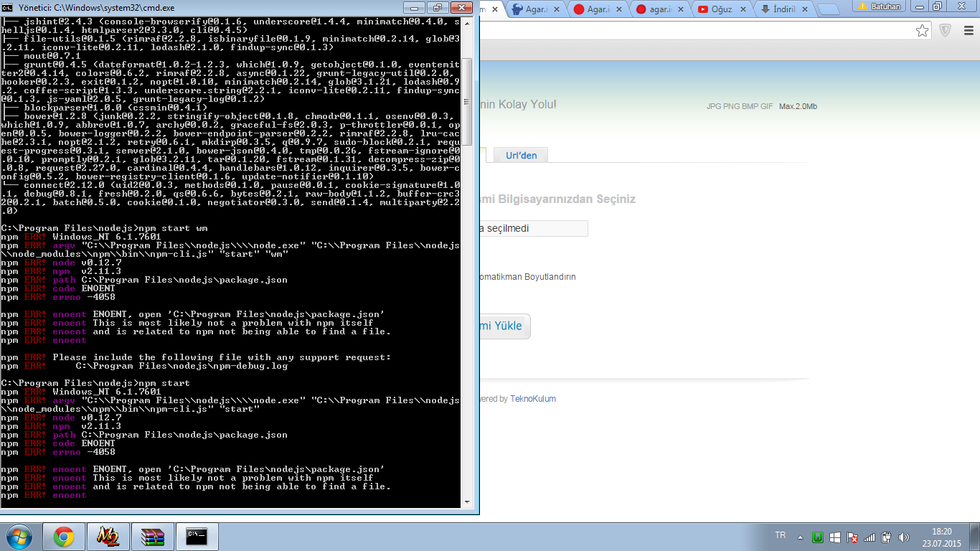Switch to the İndiril tab
Image resolution: width=980 pixels, height=551 pixels.
tap(783, 9)
